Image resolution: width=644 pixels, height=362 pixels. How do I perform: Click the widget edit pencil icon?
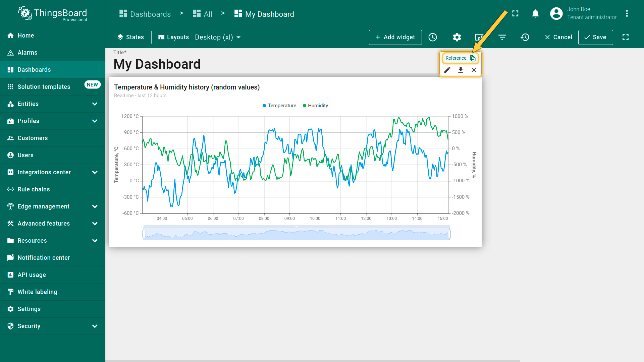(x=447, y=70)
